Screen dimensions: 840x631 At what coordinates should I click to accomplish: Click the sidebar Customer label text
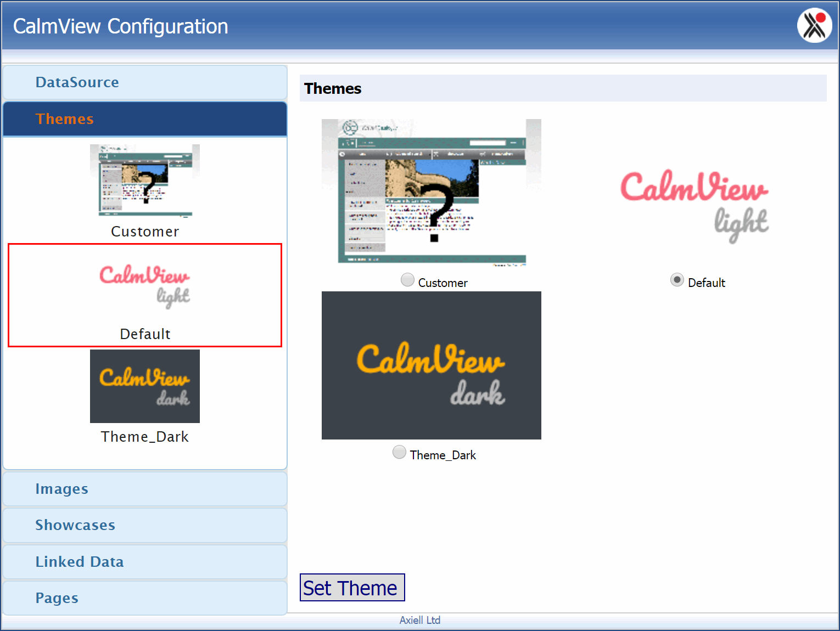pyautogui.click(x=145, y=232)
